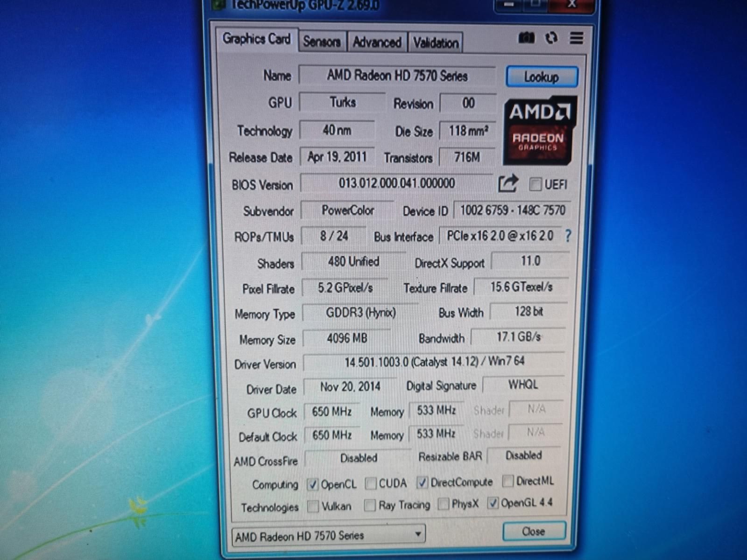Click the Default Clock row Memory 533 MHz
Screen dimensions: 747x560
(x=436, y=434)
